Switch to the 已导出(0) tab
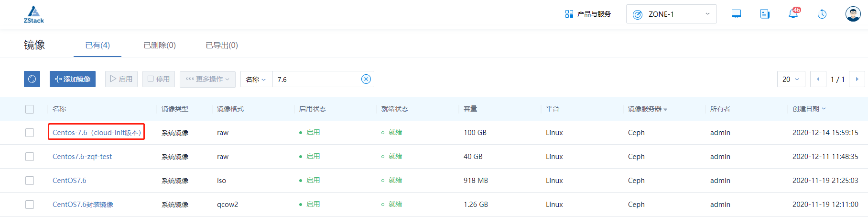Image resolution: width=868 pixels, height=217 pixels. [x=222, y=45]
